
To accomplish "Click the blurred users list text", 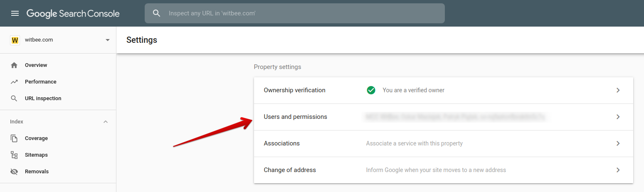I will [455, 117].
